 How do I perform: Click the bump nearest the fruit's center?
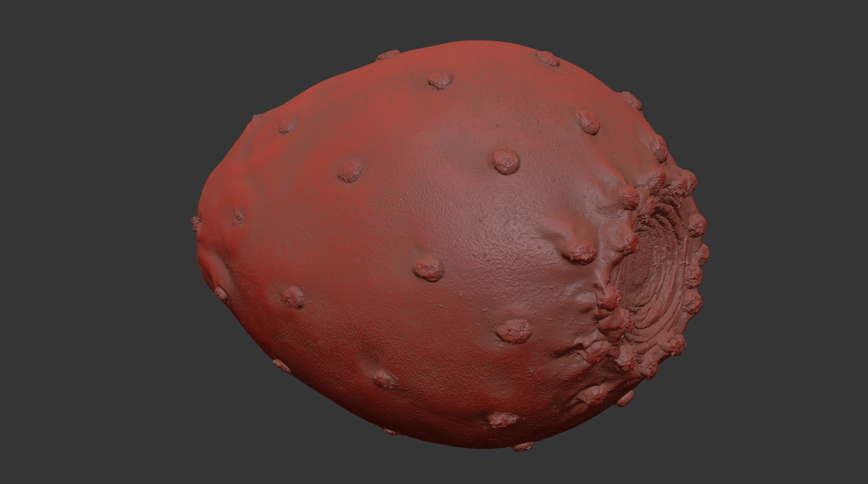click(x=429, y=268)
